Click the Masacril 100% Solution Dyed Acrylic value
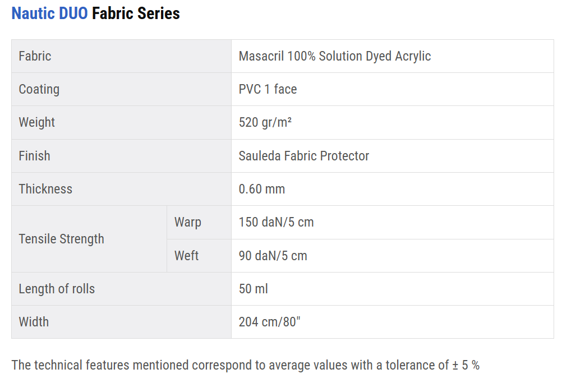 [x=334, y=56]
